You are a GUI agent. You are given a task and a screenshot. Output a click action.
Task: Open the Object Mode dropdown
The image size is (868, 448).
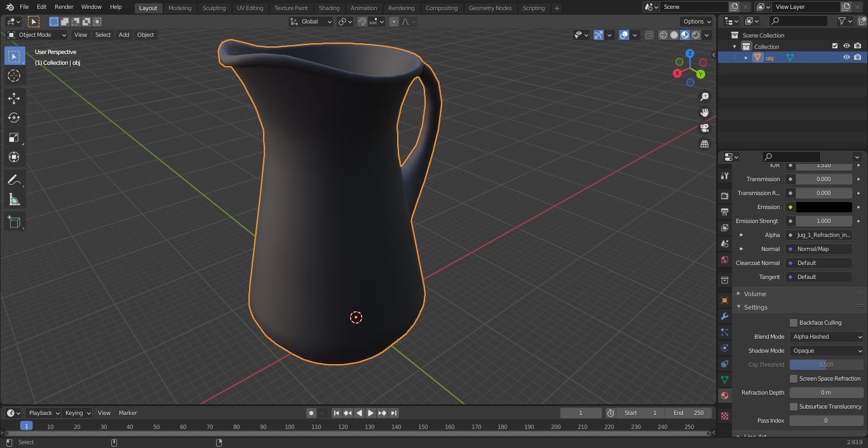point(37,35)
